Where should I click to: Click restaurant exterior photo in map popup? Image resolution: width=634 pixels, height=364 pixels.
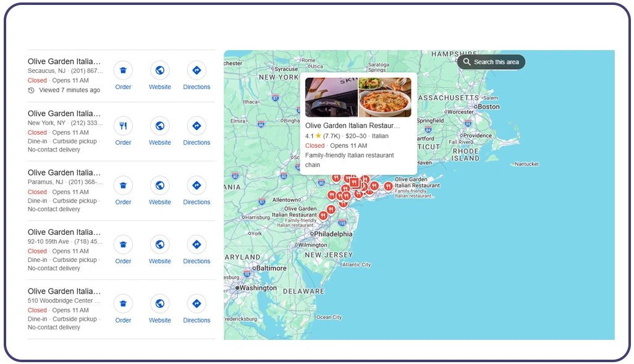tap(331, 97)
